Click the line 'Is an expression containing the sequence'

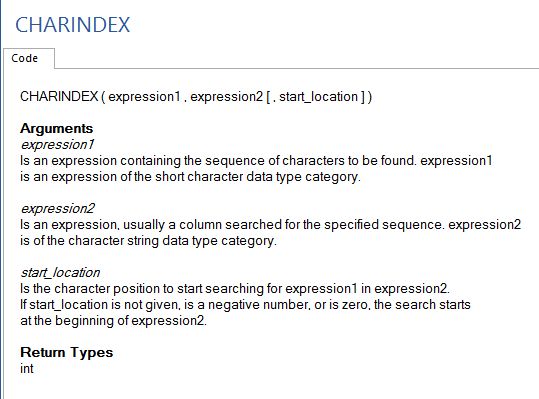coord(256,160)
